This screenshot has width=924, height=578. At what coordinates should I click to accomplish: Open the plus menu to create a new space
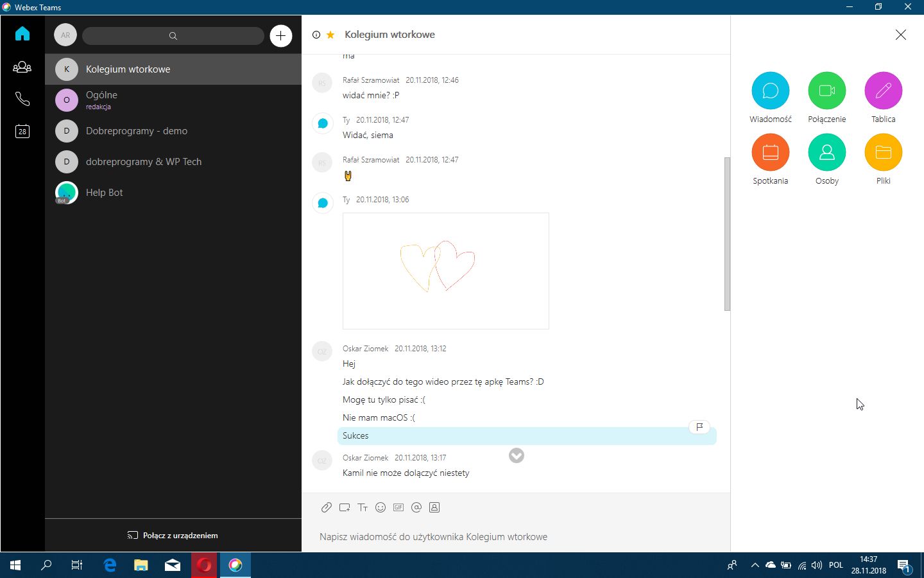(x=280, y=35)
